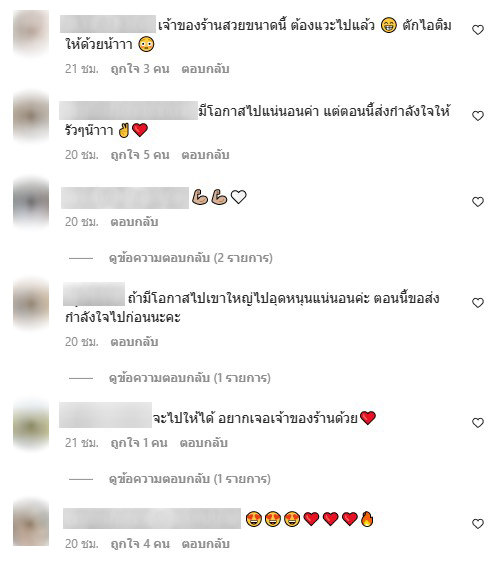
Task: View who liked: ถูกใจ 5 คน
Action: point(140,155)
